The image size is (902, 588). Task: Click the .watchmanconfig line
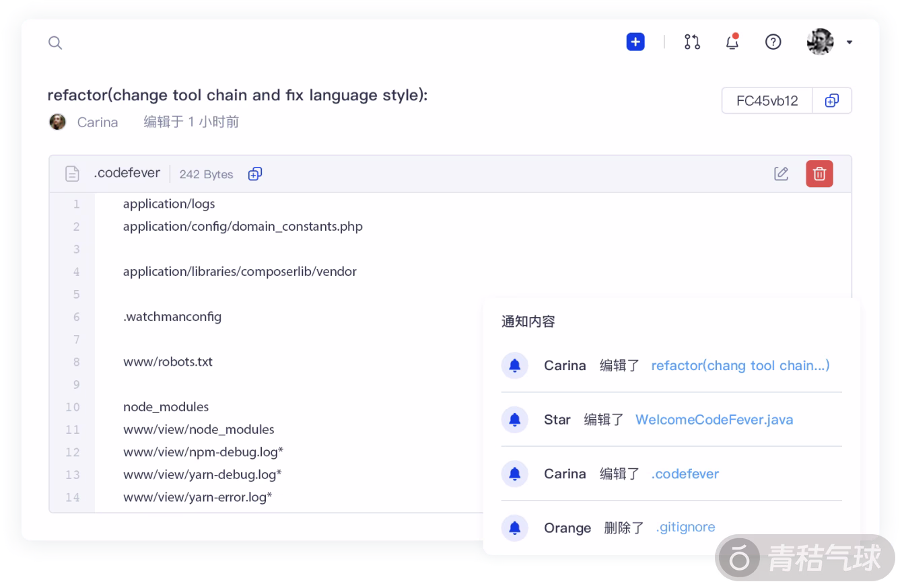(172, 316)
